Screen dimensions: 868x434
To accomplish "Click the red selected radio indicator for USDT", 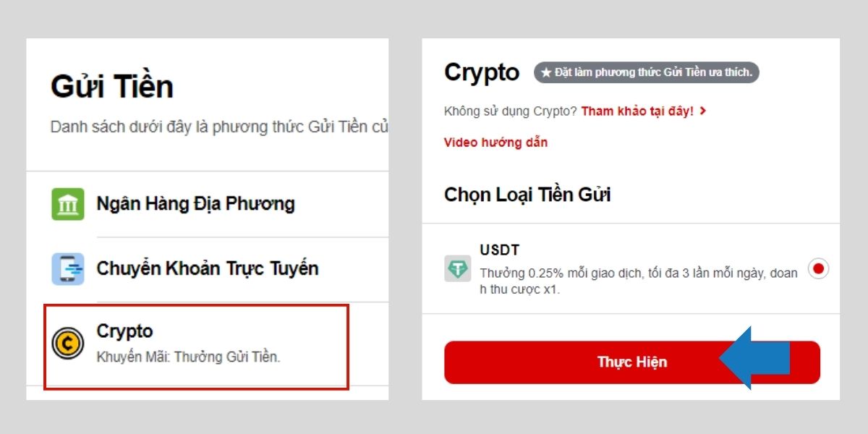I will click(817, 268).
